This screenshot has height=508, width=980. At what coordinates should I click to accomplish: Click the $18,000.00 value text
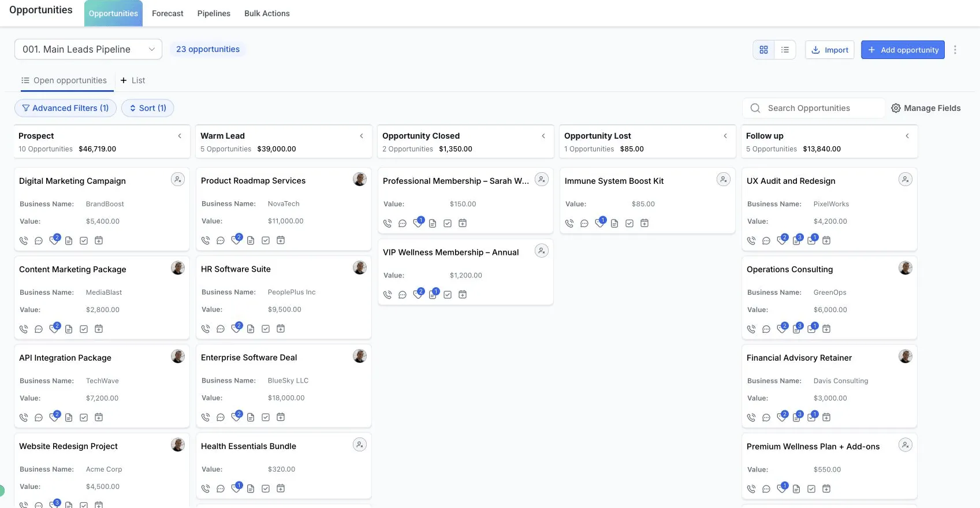click(286, 398)
